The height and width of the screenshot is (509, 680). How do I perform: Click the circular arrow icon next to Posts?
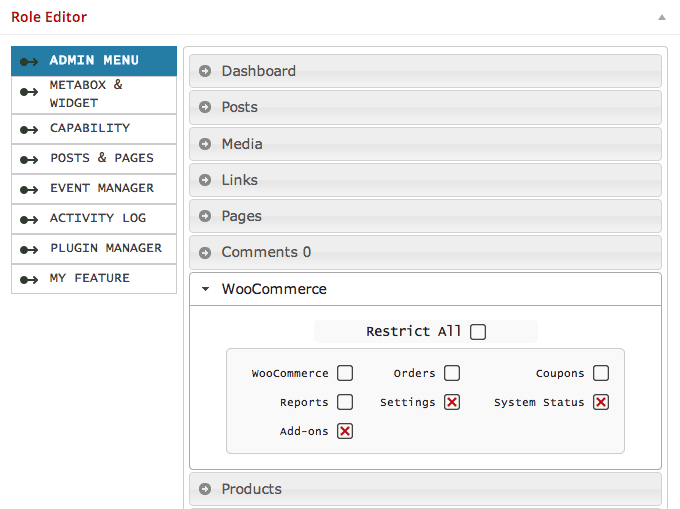tap(205, 107)
